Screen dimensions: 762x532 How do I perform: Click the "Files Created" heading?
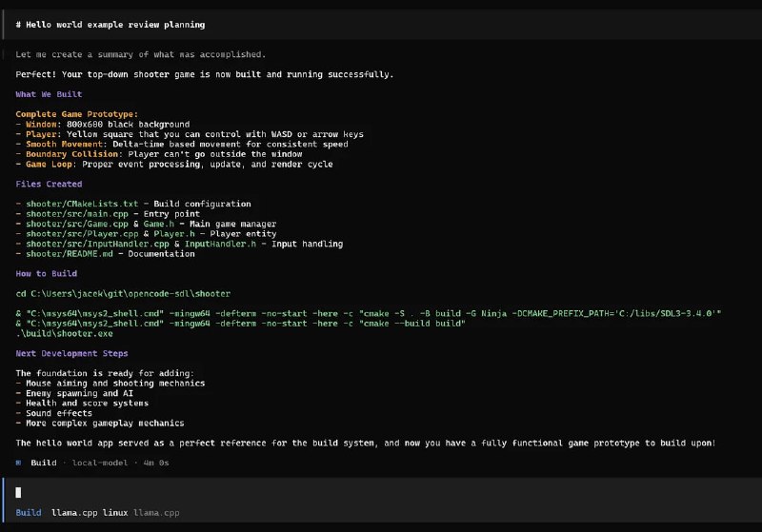49,184
